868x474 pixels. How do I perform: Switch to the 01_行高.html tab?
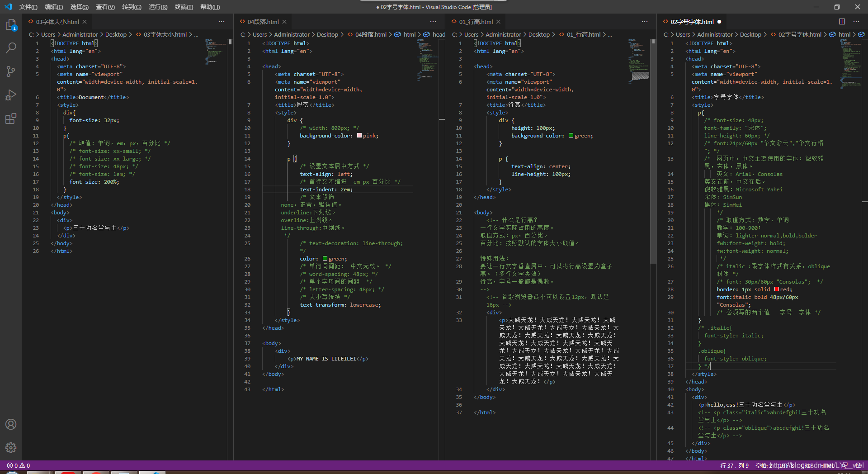[476, 22]
